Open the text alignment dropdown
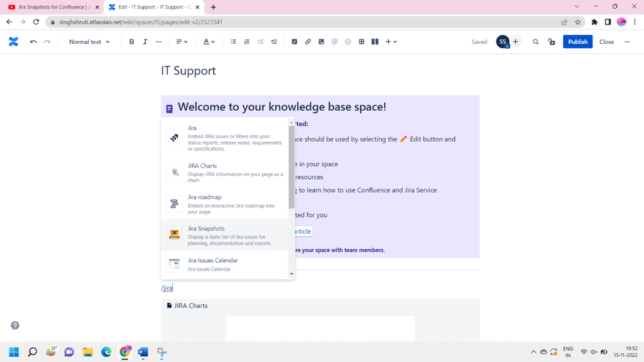 182,41
